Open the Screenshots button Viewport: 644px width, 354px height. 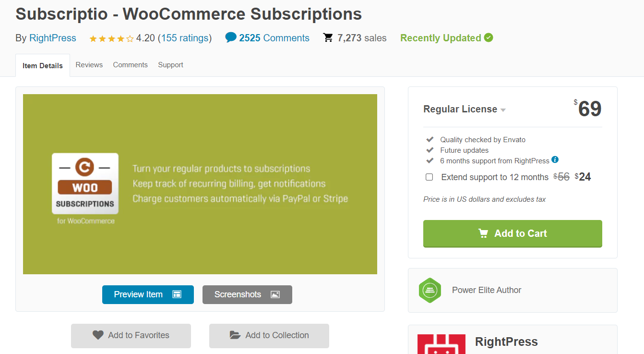[247, 294]
